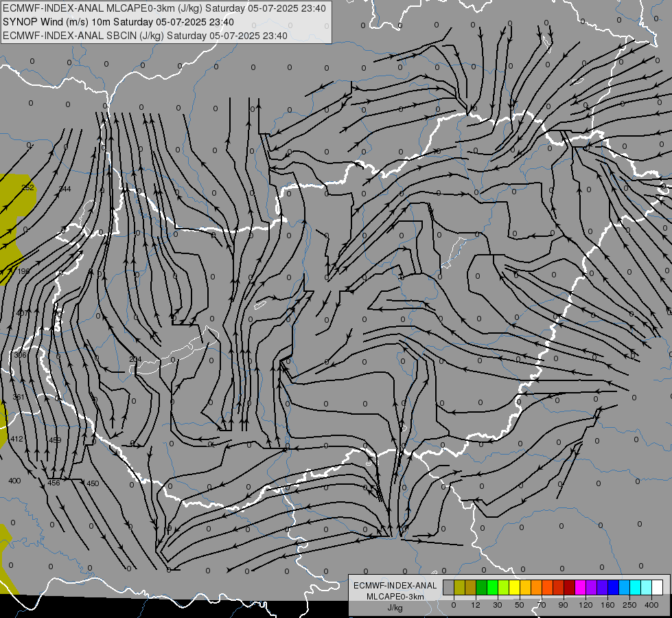Select the bright cyan legend swatch
The height and width of the screenshot is (618, 672).
click(x=635, y=587)
